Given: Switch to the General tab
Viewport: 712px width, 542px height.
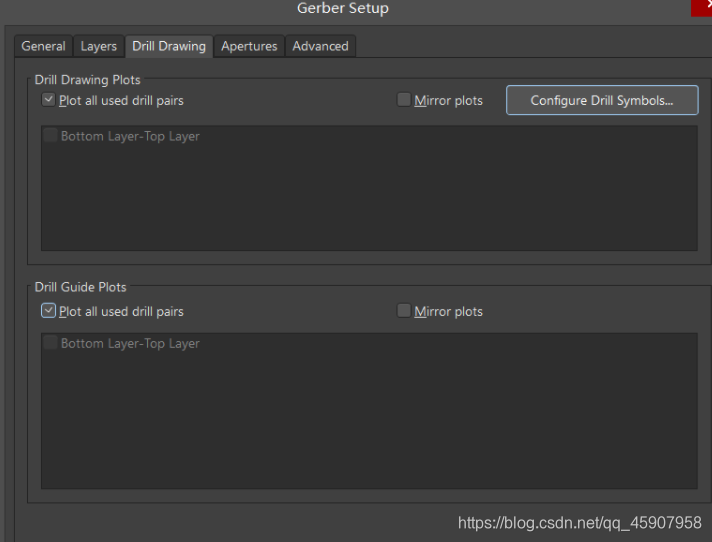Looking at the screenshot, I should [x=44, y=46].
